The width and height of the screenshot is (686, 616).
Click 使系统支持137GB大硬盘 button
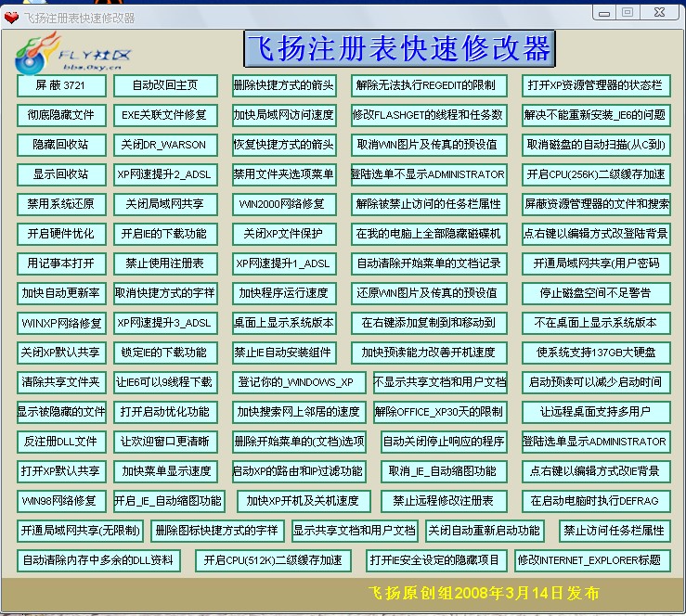(596, 353)
